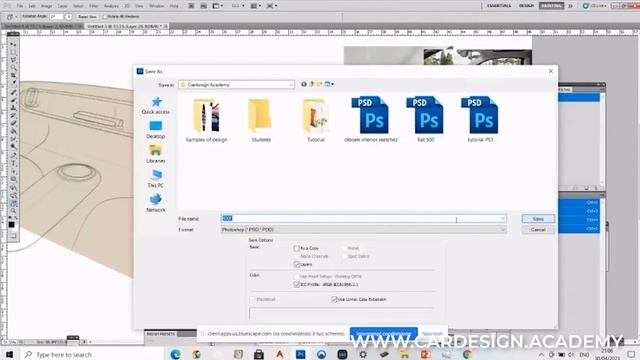
Task: Select the Lasso tool in the toolbox
Action: point(13,60)
